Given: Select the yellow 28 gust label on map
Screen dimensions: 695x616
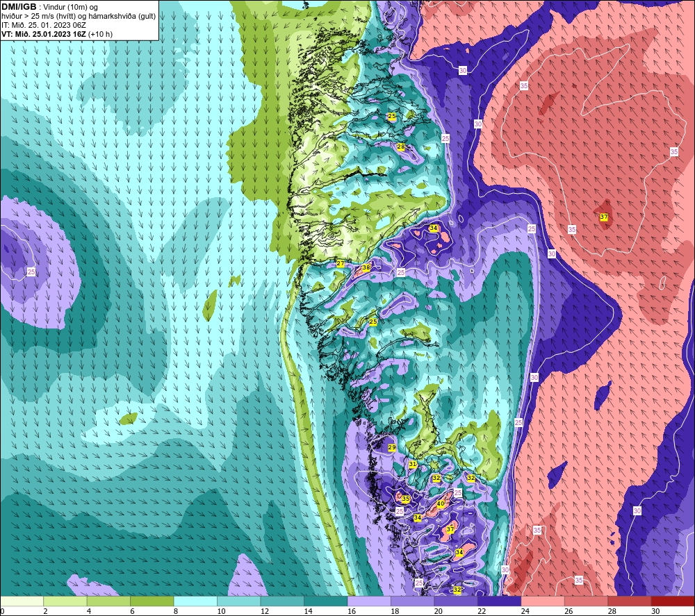Looking at the screenshot, I should click(401, 147).
